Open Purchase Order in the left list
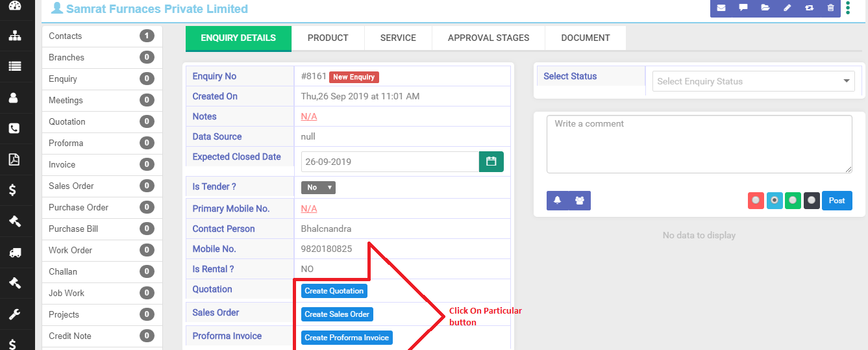Image resolution: width=868 pixels, height=350 pixels. (102, 208)
